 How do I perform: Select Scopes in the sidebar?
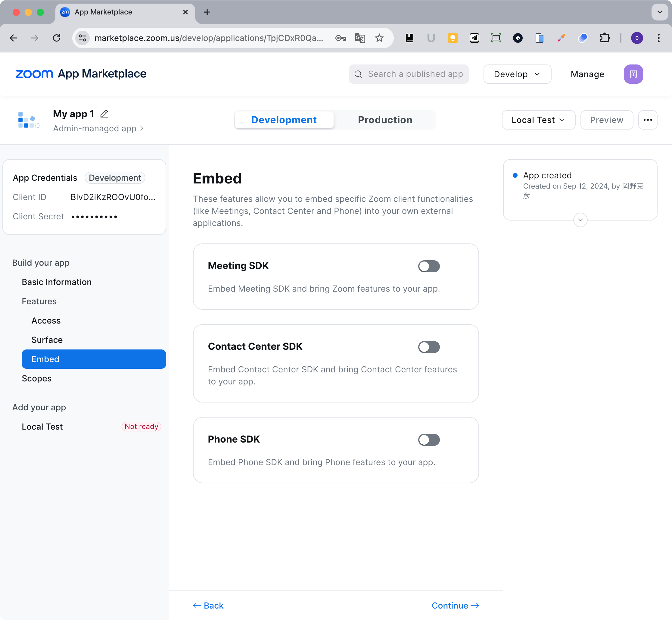click(36, 378)
